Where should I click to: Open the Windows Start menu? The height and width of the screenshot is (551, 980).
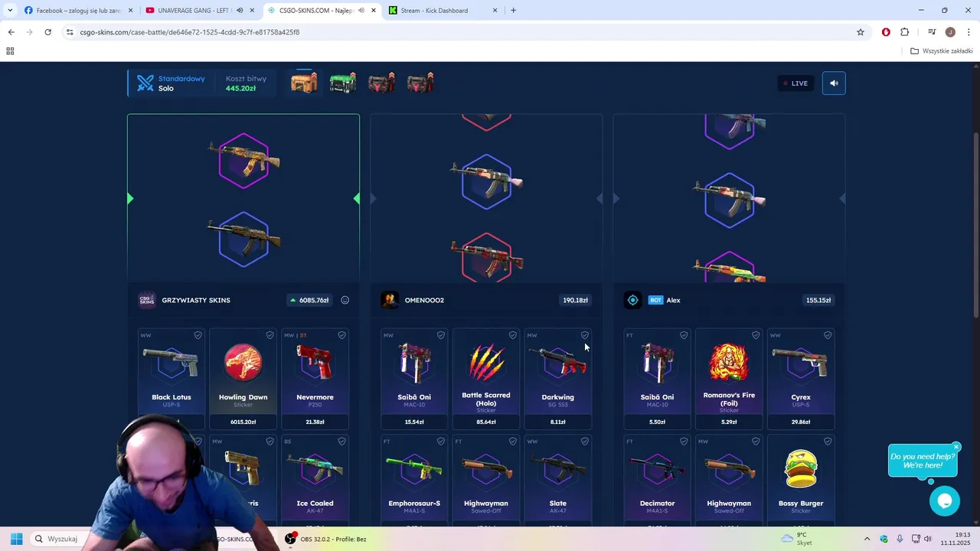[16, 539]
